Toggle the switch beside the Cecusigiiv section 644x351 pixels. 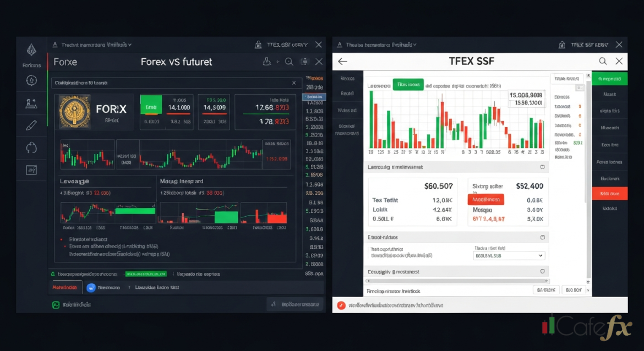click(x=543, y=271)
